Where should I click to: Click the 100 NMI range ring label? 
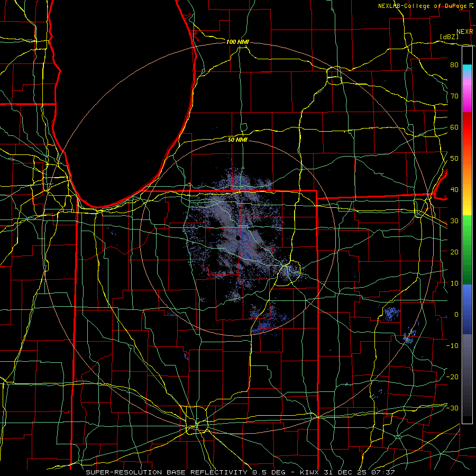237,42
